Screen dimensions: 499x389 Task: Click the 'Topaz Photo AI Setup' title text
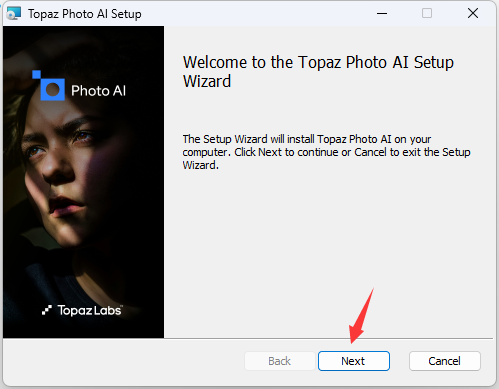click(x=85, y=14)
